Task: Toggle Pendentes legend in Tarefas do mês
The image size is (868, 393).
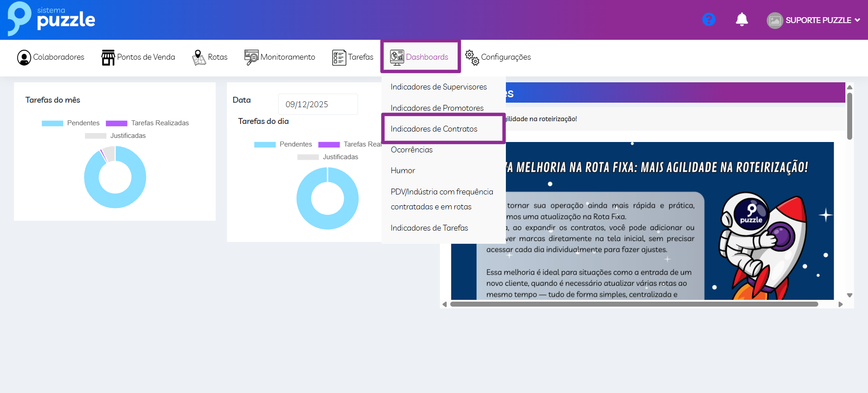Action: point(71,123)
